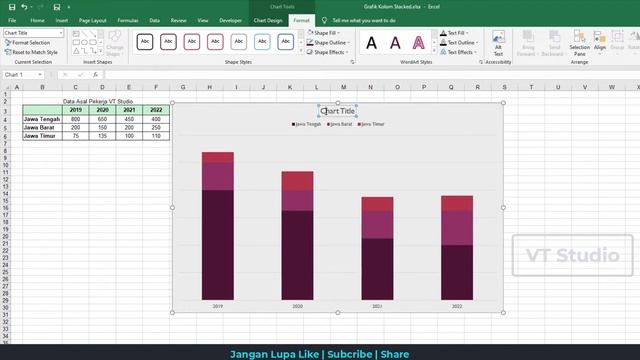Open the Page Layout tab
Screen dimensions: 640x360
(93, 20)
